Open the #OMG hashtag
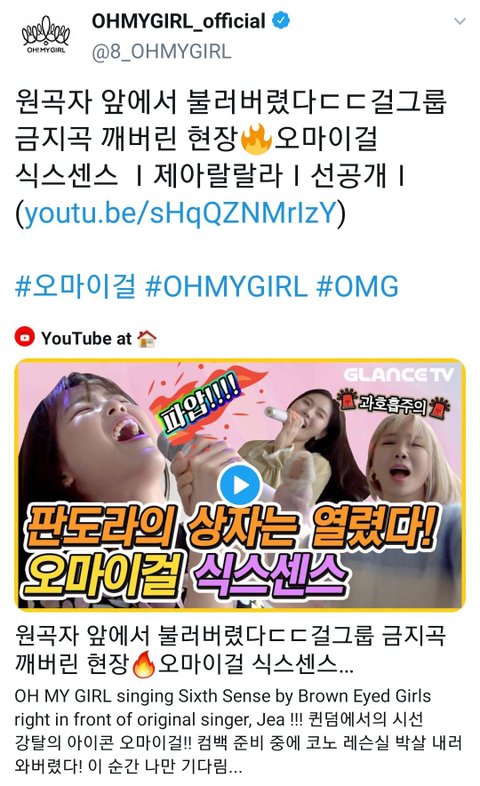Screen dimensions: 480x786 click(x=357, y=286)
